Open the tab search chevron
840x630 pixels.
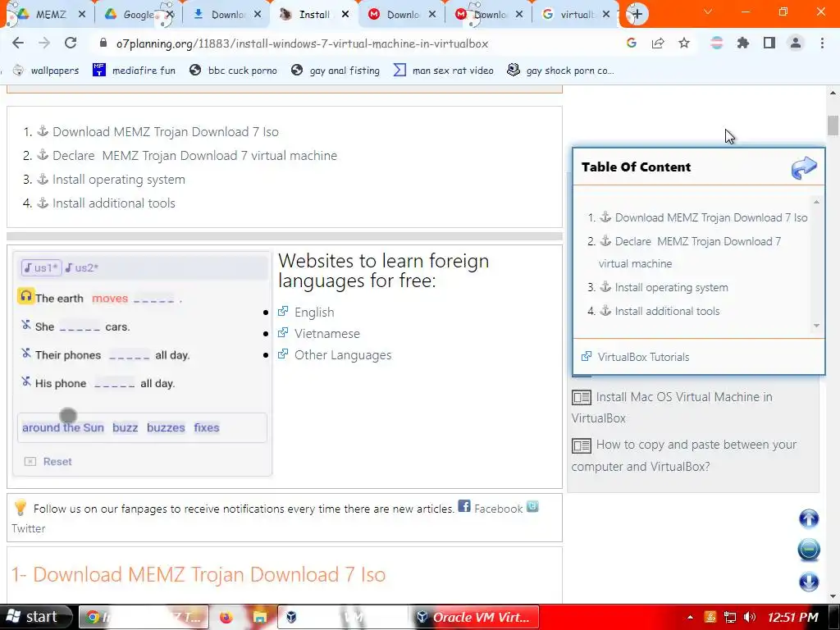(708, 11)
